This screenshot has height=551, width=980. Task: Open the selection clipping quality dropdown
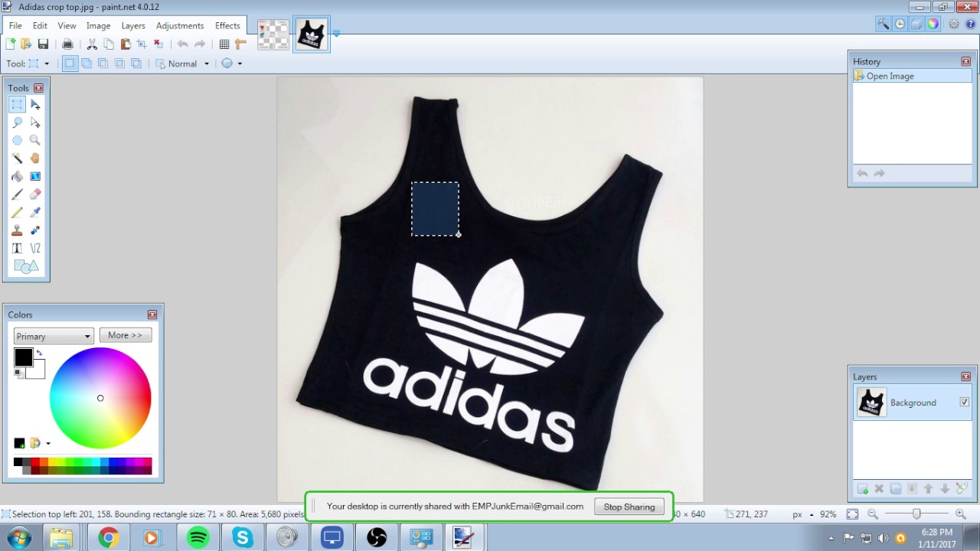coord(231,64)
